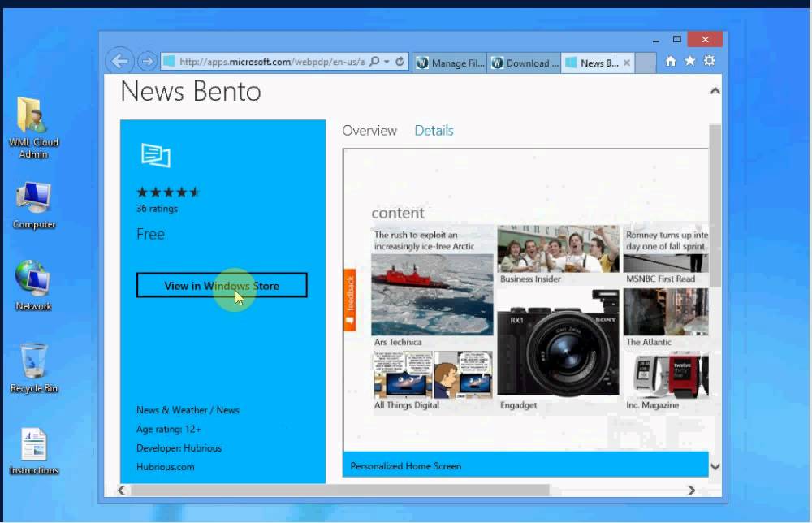Click the View in Windows Store button
Viewport: 812px width, 523px height.
222,286
